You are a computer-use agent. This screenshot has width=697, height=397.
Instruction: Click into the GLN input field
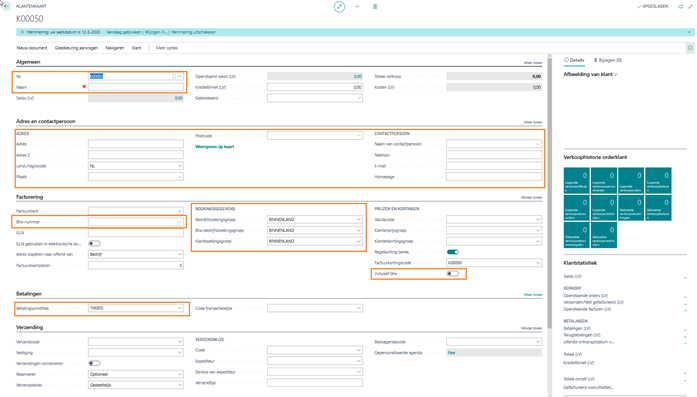136,233
